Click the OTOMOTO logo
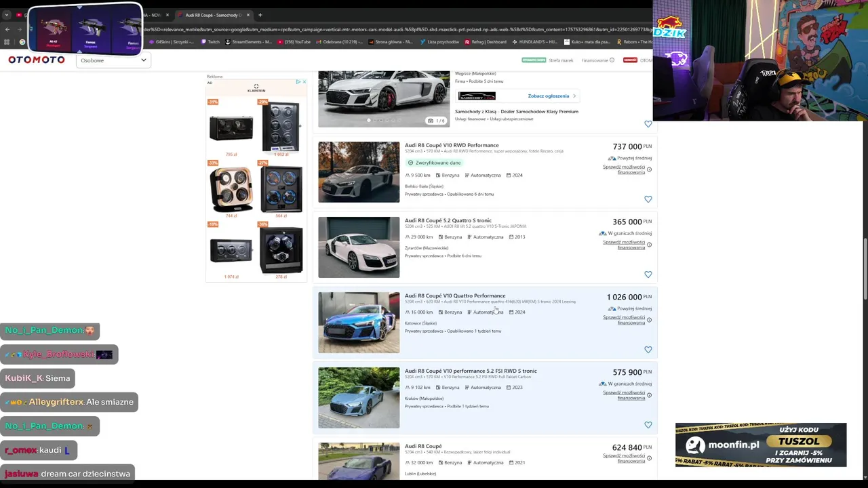Screen dimensions: 868x488 (x=37, y=60)
